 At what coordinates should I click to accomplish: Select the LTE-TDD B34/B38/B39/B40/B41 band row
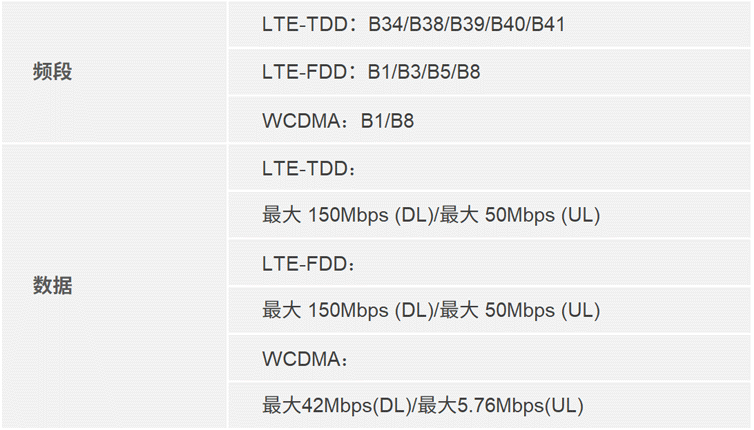[489, 24]
